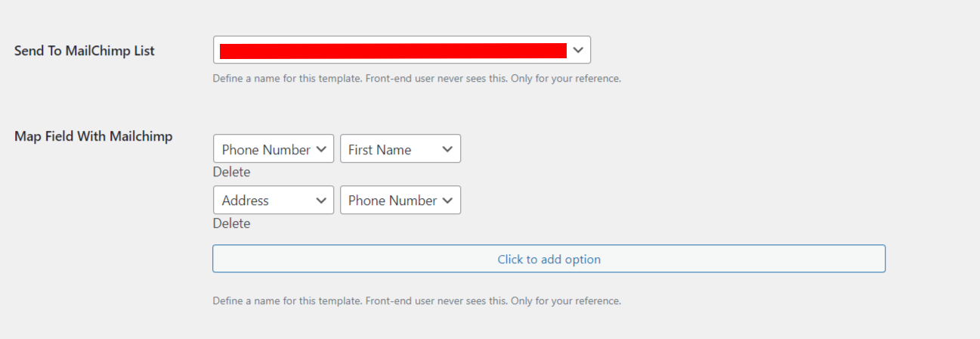Viewport: 980px width, 339px height.
Task: Click the chevron arrow of the MailChimp list selector
Action: click(x=578, y=50)
